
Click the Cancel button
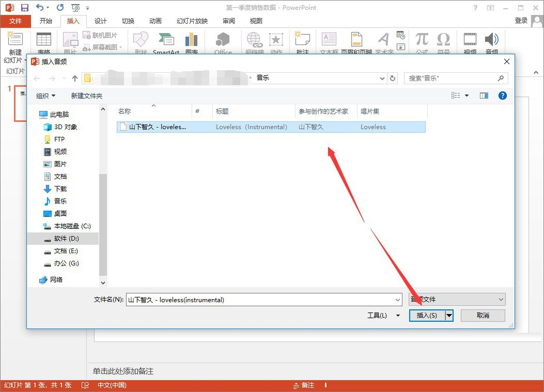click(x=483, y=315)
